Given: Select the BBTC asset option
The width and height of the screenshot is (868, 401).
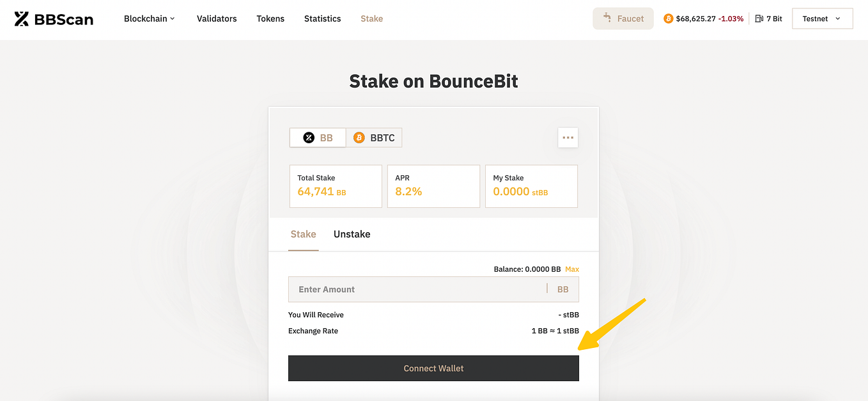Looking at the screenshot, I should 375,137.
